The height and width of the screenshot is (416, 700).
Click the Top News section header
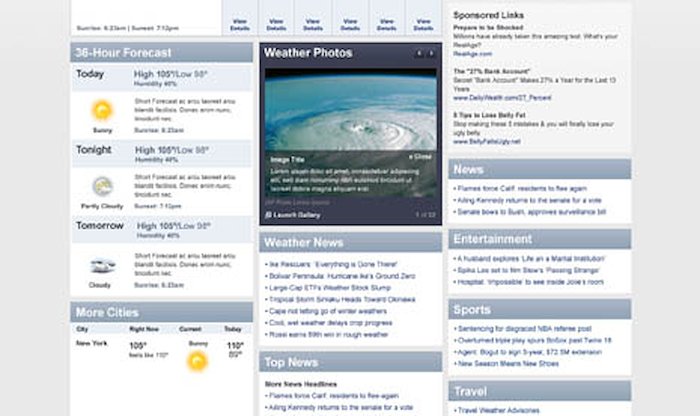coord(350,362)
